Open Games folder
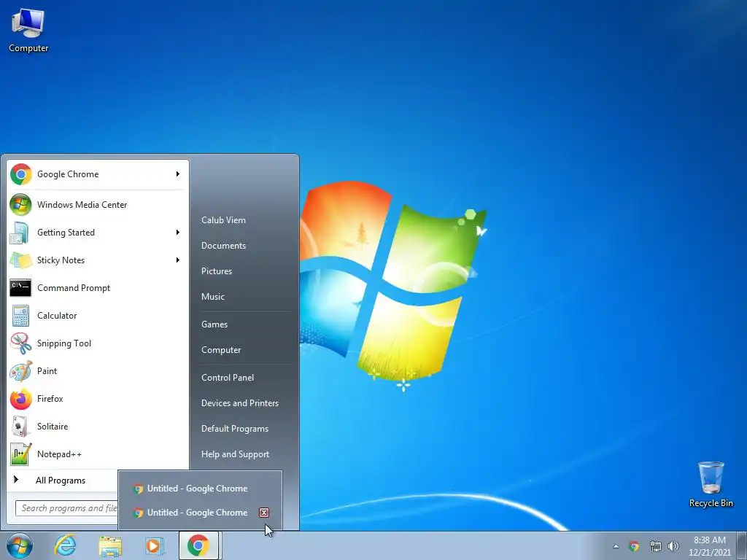 point(214,324)
